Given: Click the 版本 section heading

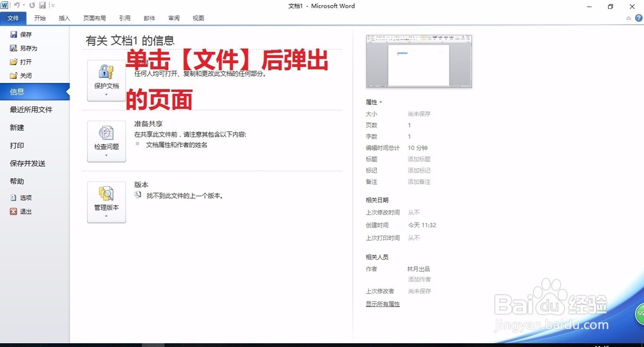Looking at the screenshot, I should click(141, 185).
